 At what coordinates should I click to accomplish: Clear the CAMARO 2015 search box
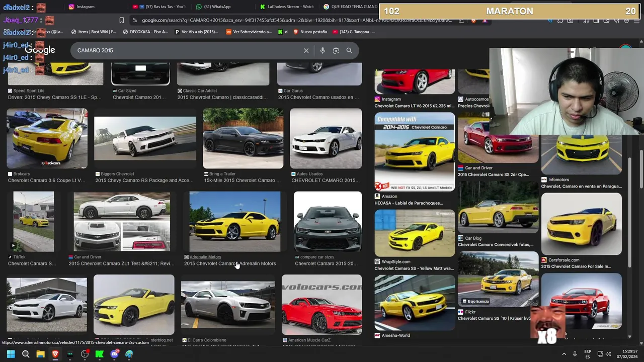click(306, 50)
